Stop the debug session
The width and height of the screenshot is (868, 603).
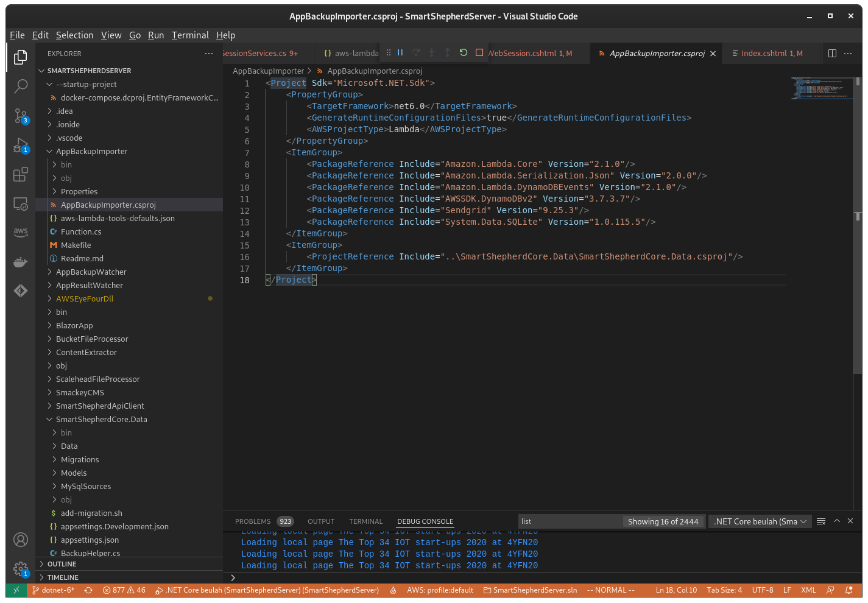pos(479,53)
